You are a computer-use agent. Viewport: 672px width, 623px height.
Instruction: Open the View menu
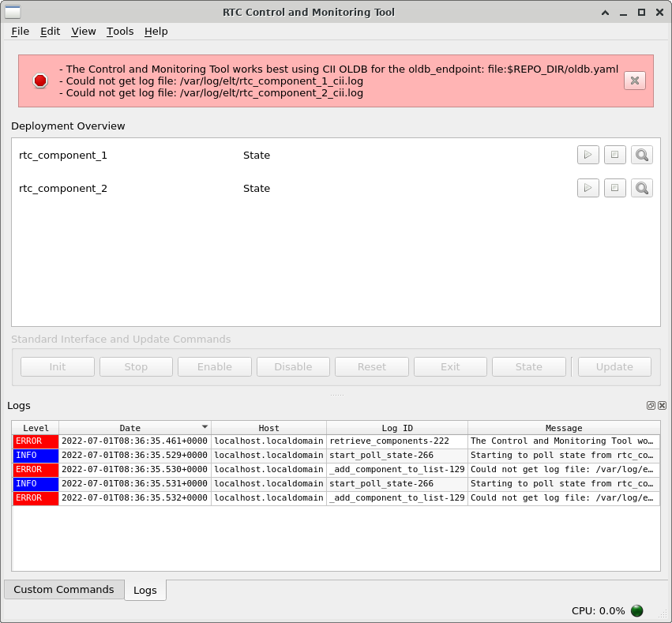click(x=84, y=31)
